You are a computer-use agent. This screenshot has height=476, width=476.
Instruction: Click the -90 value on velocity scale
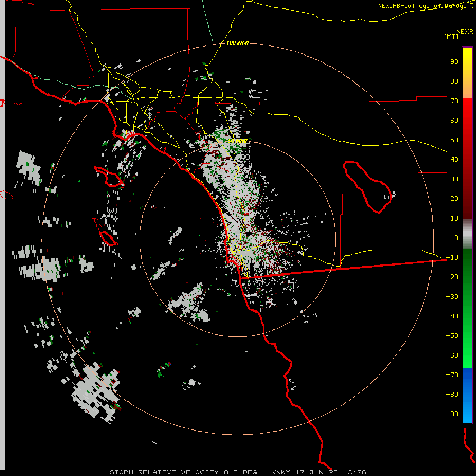[x=452, y=414]
